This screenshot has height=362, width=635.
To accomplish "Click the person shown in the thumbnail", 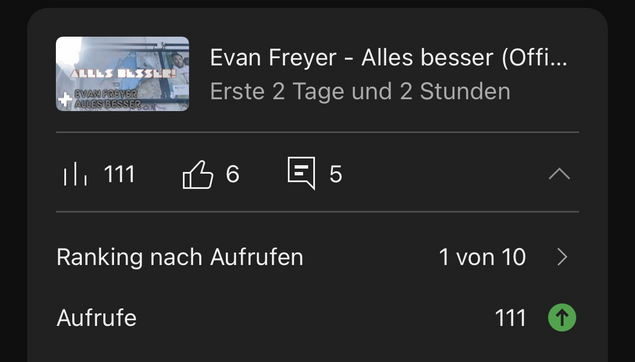I will (178, 65).
